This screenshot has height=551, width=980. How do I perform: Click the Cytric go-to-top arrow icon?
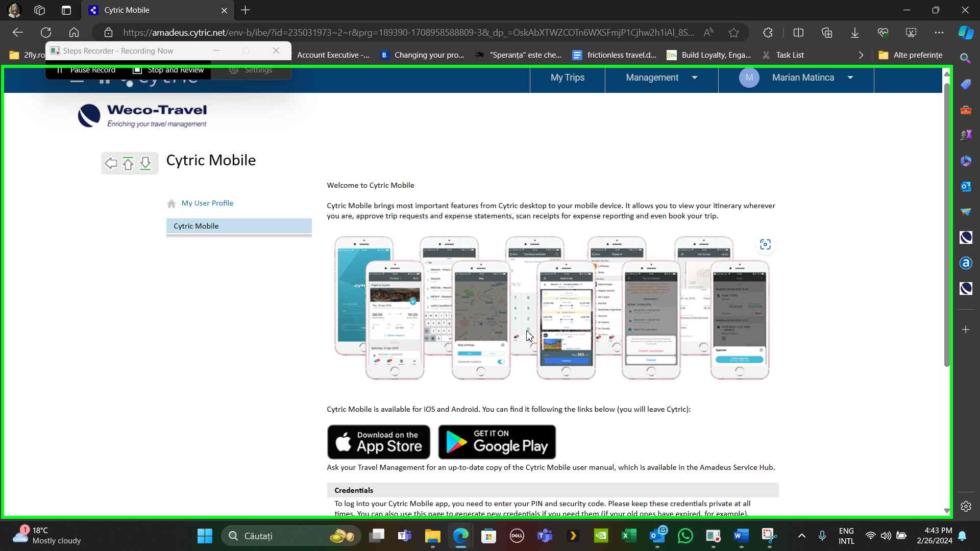[128, 163]
